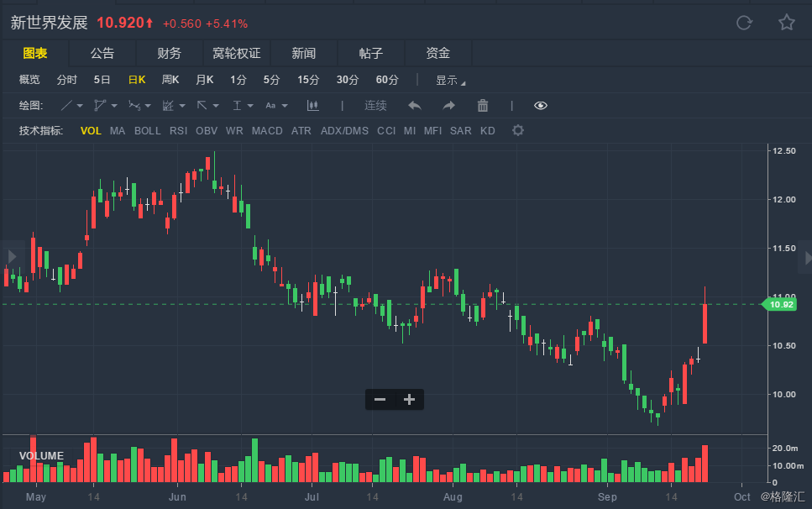This screenshot has width=812, height=509.
Task: Expand the line drawing tool dropdown
Action: [79, 106]
